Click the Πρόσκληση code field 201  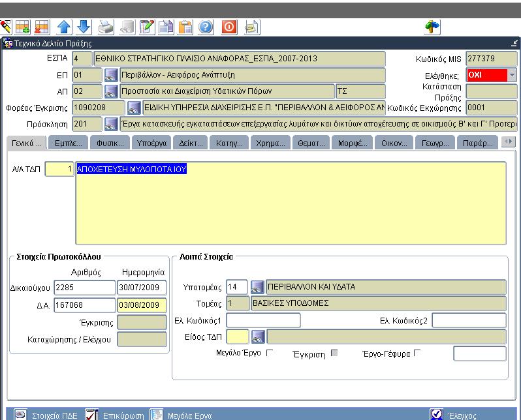87,124
